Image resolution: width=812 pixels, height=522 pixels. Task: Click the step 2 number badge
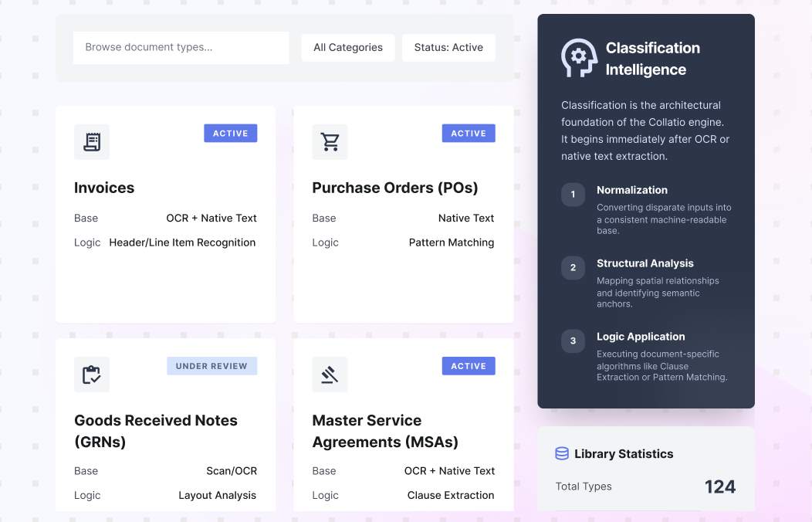tap(573, 268)
